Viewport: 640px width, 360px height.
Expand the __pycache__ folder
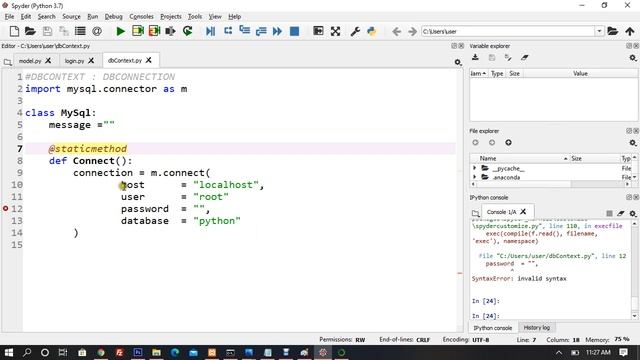click(x=474, y=168)
